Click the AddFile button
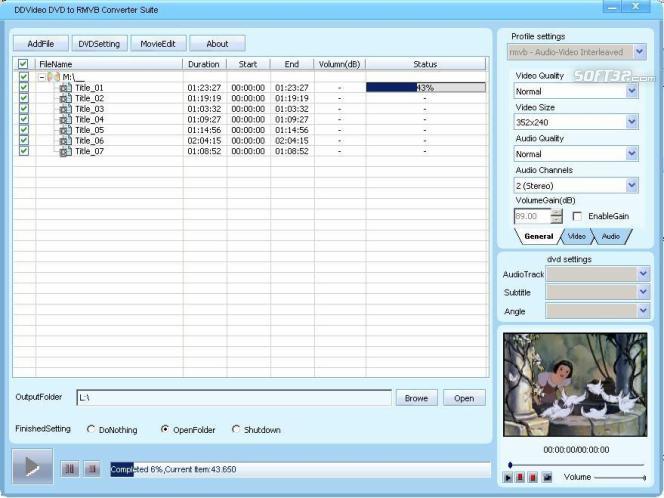Screen dimensions: 664x498 [x=41, y=44]
